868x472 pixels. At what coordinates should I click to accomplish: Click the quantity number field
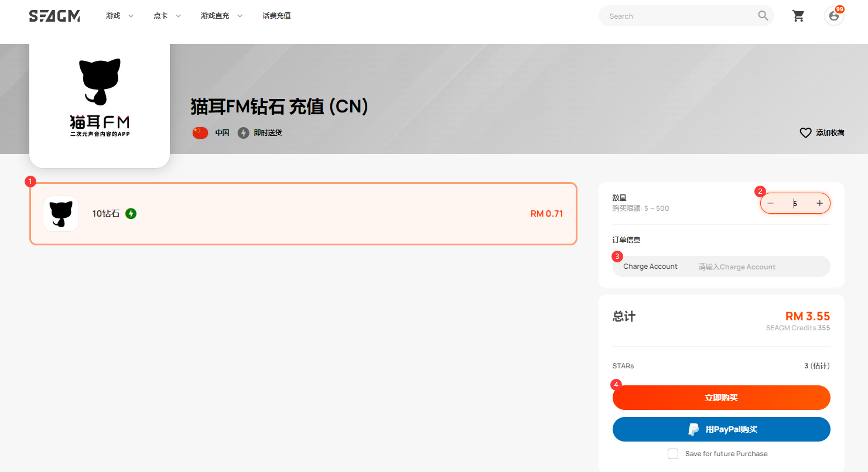(x=795, y=203)
